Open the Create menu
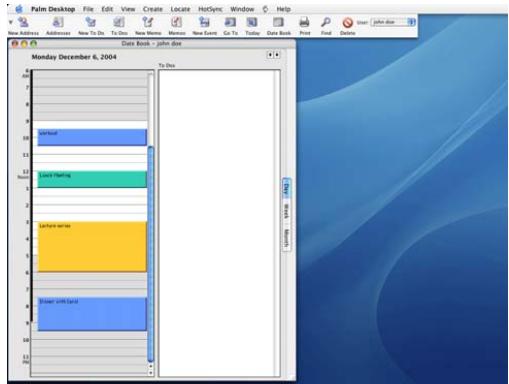 (153, 9)
